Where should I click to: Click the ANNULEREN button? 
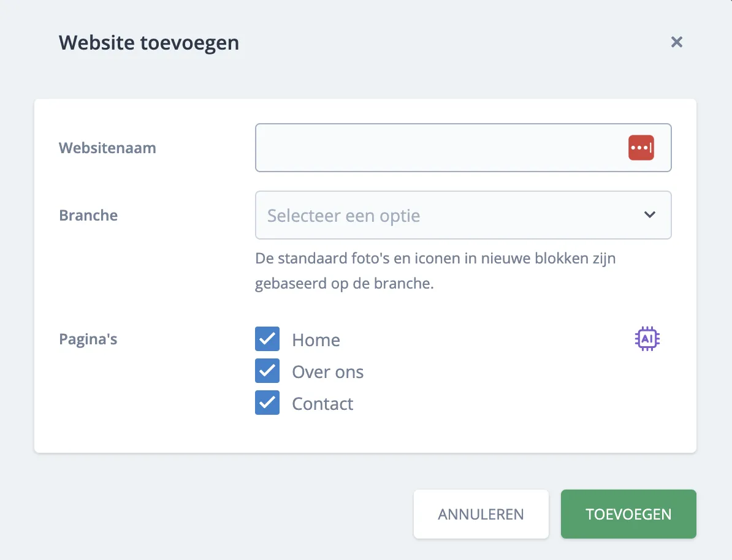[x=481, y=514]
